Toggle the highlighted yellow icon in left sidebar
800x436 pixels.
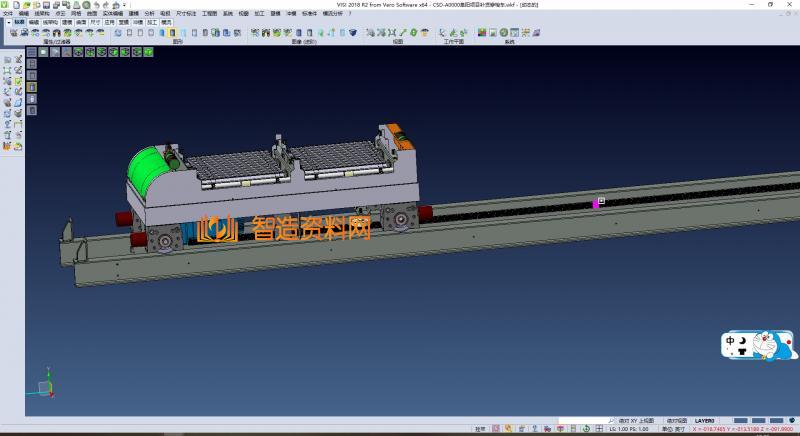click(x=31, y=87)
